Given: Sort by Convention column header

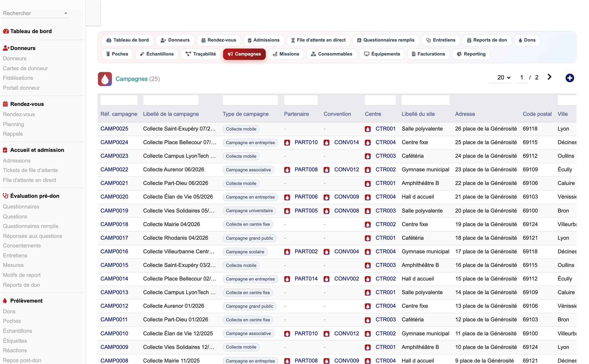Looking at the screenshot, I should point(337,114).
